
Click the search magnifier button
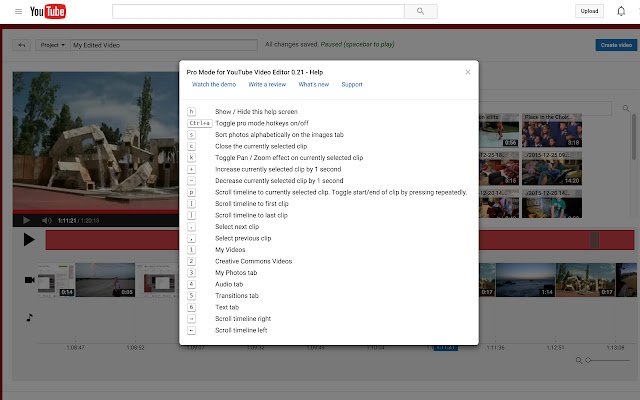point(420,11)
